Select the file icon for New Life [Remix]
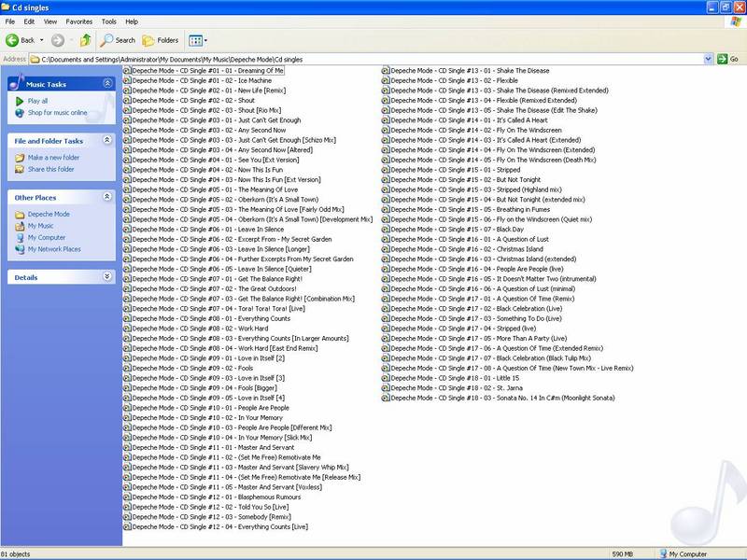The image size is (747, 560). (127, 91)
